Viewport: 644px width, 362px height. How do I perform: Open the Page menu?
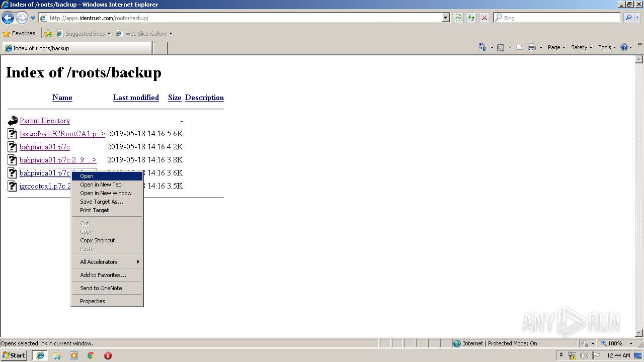tap(556, 47)
